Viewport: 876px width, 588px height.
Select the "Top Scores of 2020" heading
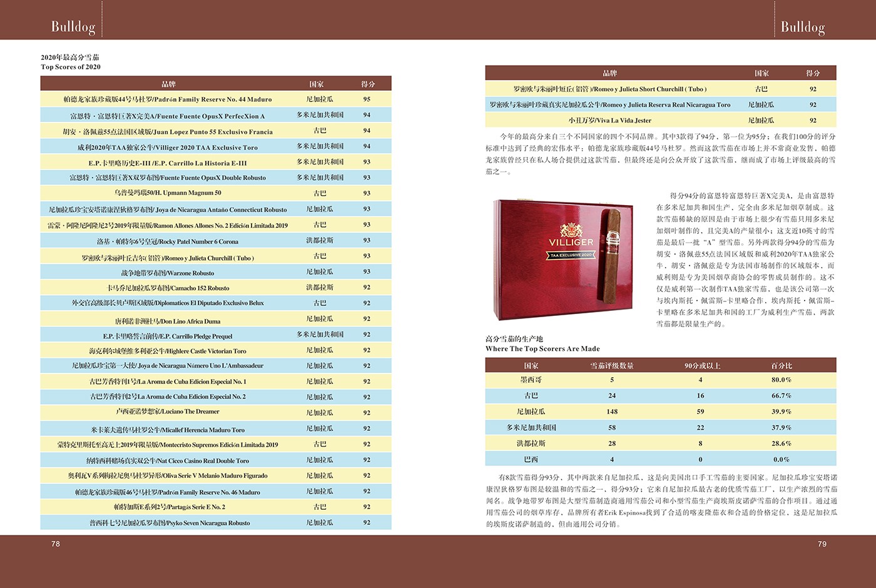coord(71,67)
